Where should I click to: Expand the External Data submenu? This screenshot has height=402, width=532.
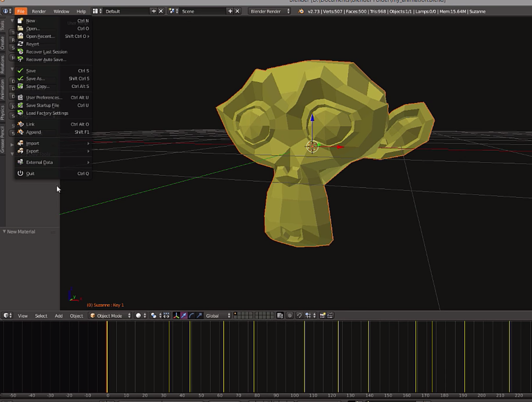[53, 162]
